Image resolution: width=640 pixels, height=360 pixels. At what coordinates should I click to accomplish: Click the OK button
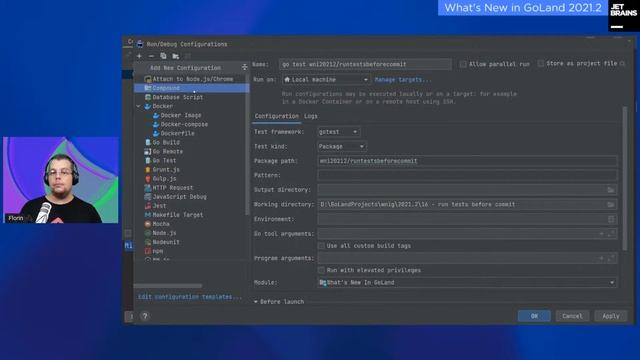[534, 316]
